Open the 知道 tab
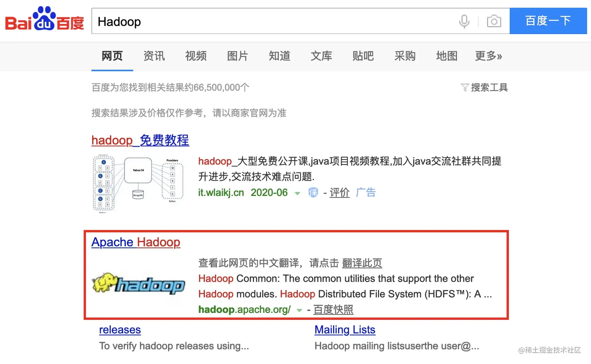 (279, 56)
